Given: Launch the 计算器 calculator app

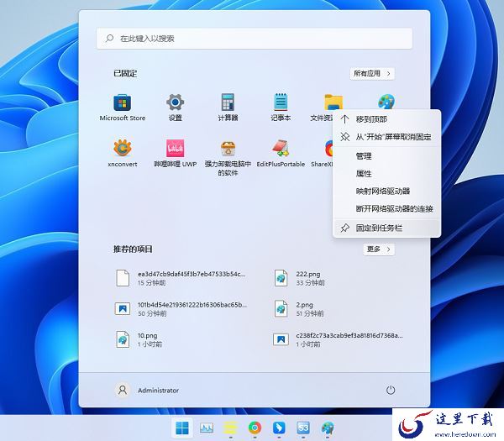Looking at the screenshot, I should click(x=228, y=108).
